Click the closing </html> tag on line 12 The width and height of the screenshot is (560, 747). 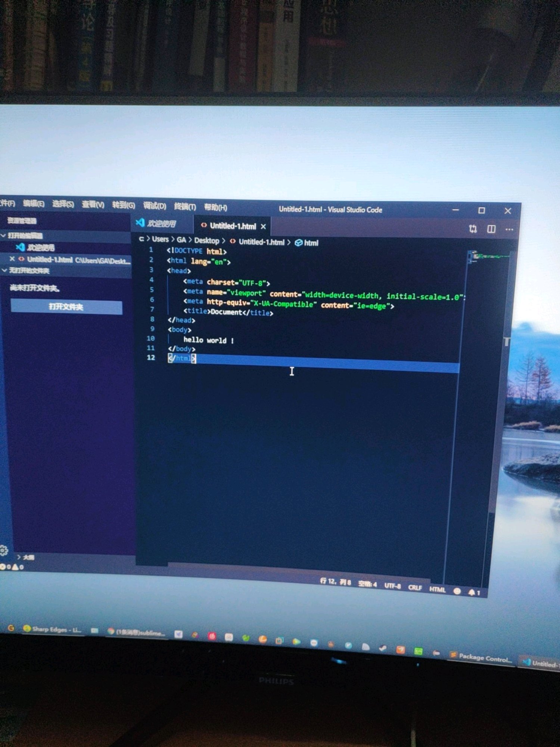tap(182, 358)
